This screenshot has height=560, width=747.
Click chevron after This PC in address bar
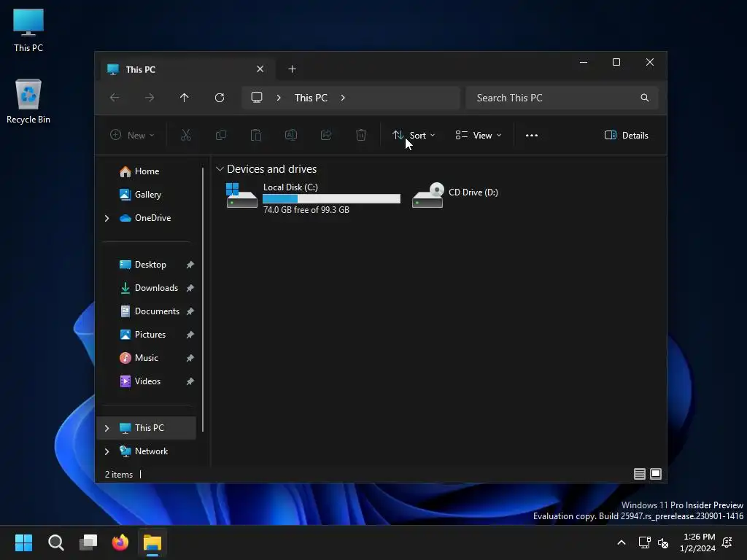click(x=343, y=98)
